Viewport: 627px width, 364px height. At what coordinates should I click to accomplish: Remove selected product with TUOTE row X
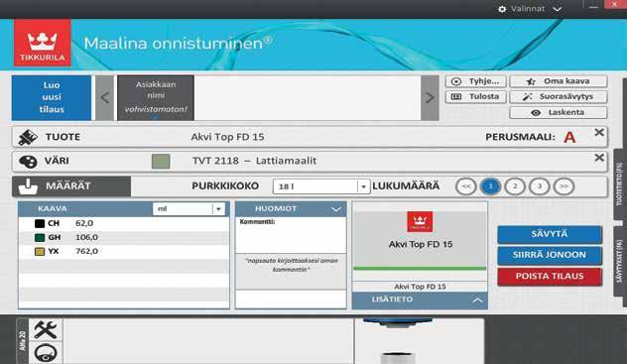click(599, 132)
